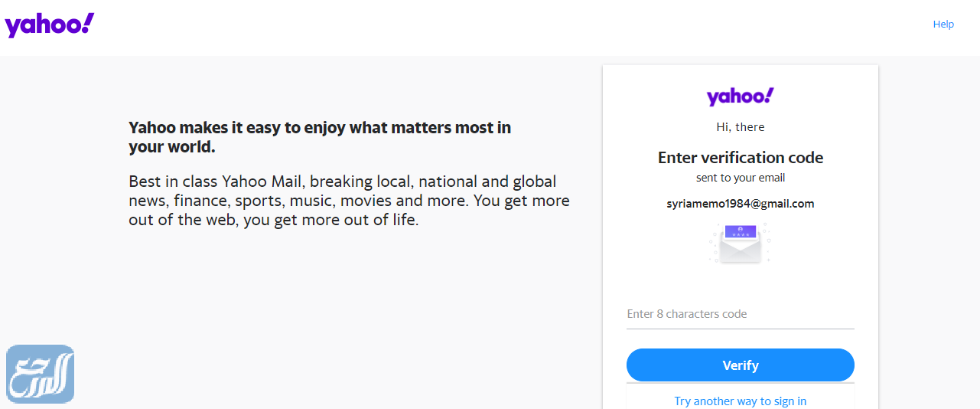
Task: Click the blue Arabic watermark logo
Action: click(x=41, y=374)
